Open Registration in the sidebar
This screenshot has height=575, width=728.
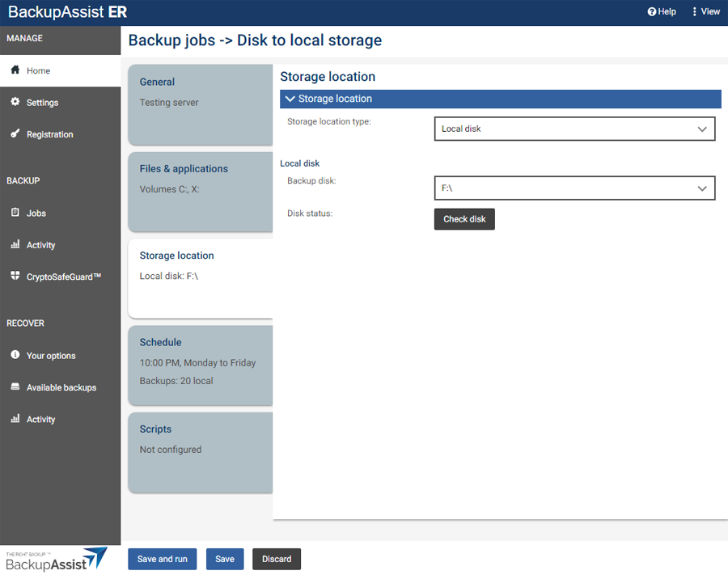click(61, 134)
